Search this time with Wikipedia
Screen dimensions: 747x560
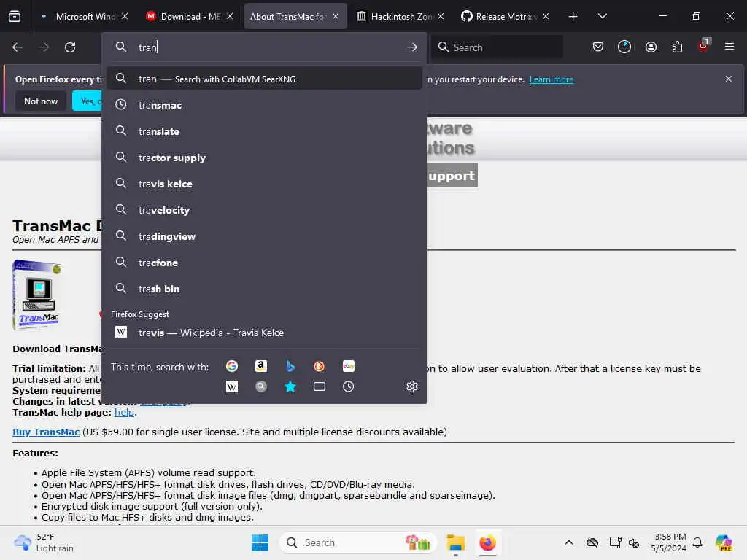click(x=231, y=386)
